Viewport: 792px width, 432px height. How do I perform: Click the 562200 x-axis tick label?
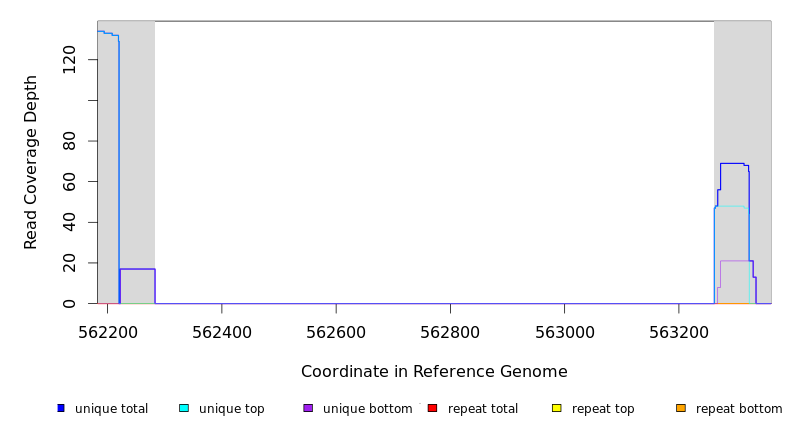click(x=108, y=333)
